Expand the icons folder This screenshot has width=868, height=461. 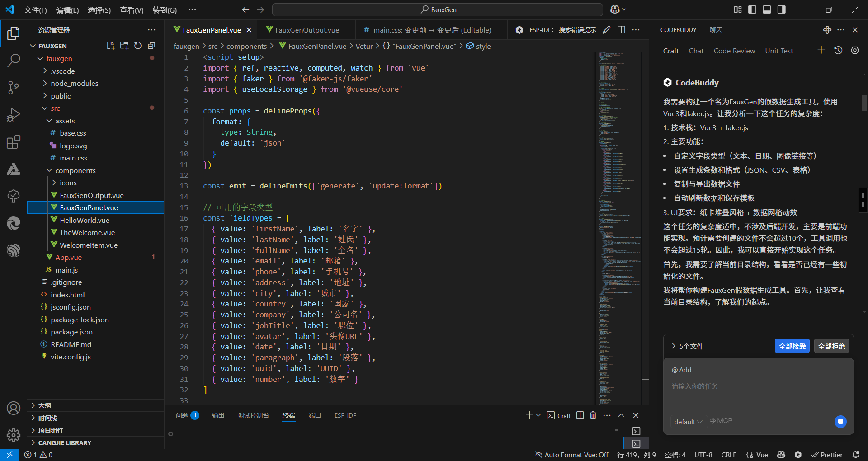[x=54, y=183]
